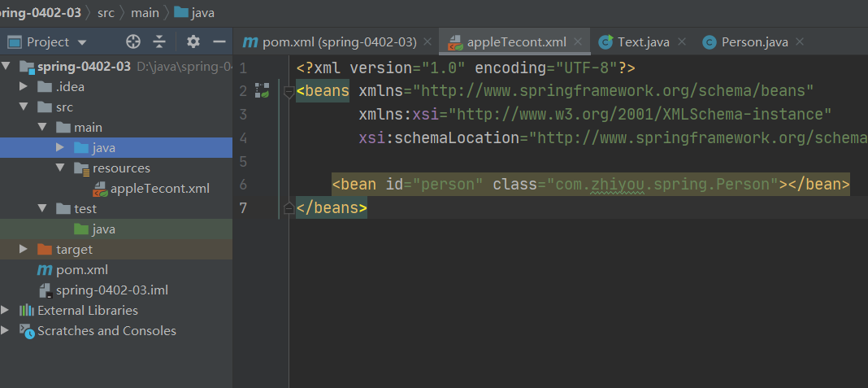Click the xmlns:xsi attribute on line 3

595,115
